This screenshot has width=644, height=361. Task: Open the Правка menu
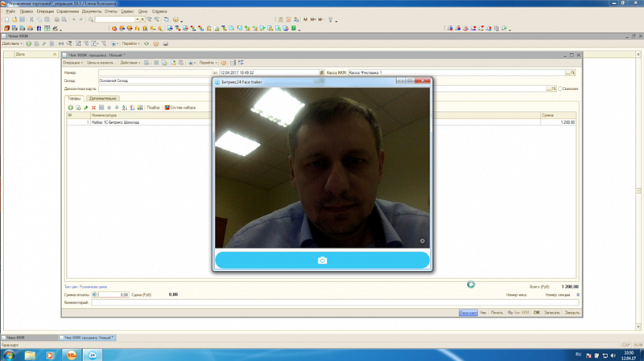pos(27,11)
